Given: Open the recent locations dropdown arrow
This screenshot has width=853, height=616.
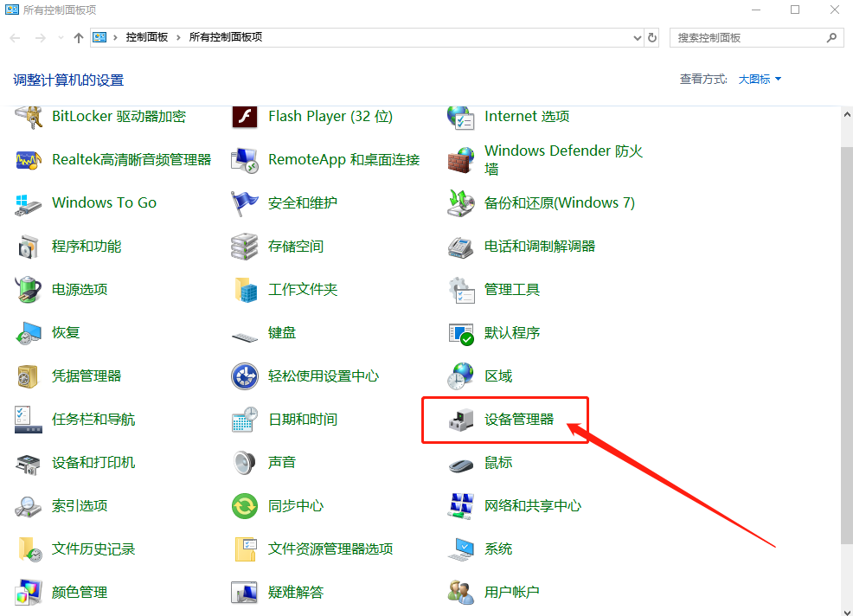Looking at the screenshot, I should coord(61,37).
